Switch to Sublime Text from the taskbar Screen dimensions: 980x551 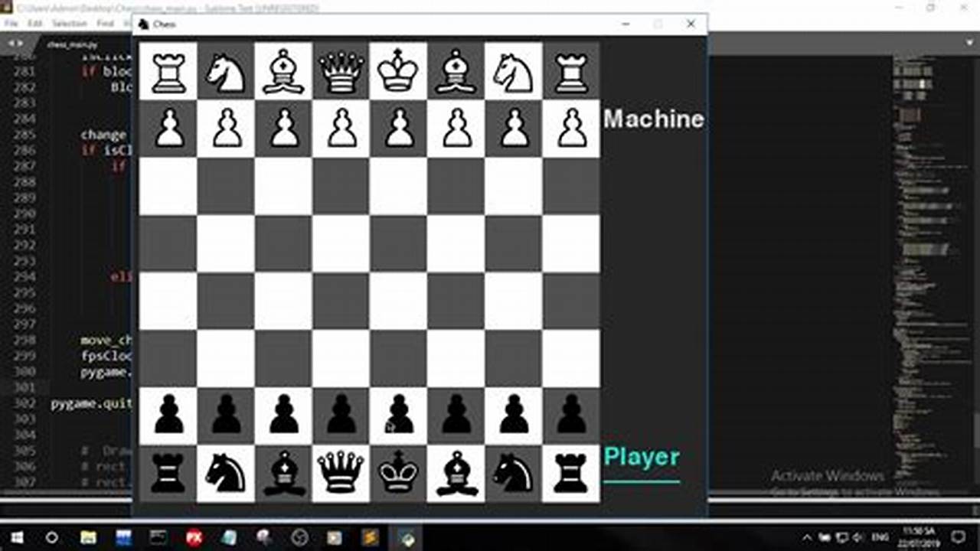click(370, 537)
